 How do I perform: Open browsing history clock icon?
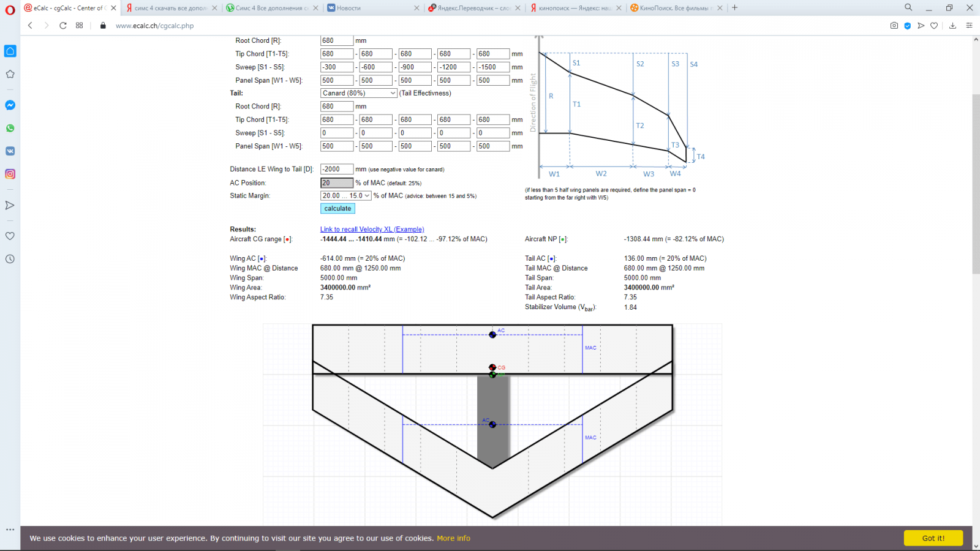coord(10,259)
